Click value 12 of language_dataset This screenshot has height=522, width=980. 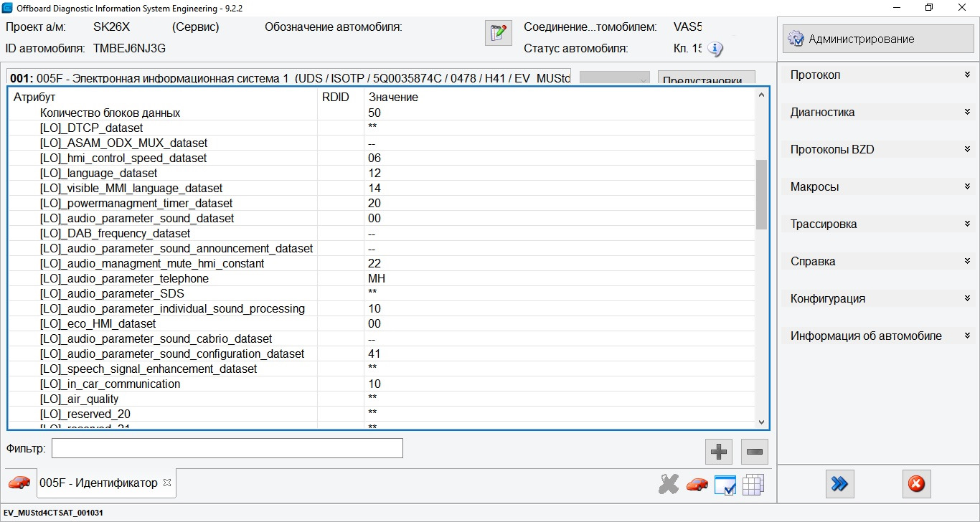[x=374, y=173]
